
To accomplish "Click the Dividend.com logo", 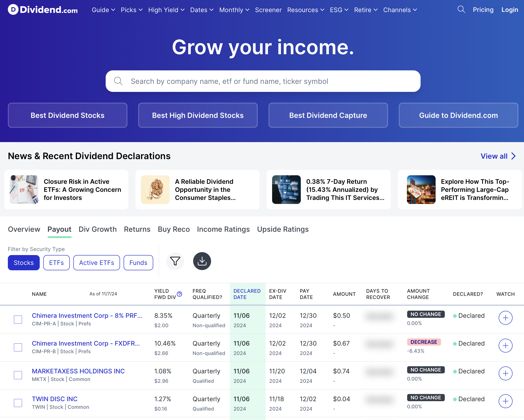I will coord(43,10).
